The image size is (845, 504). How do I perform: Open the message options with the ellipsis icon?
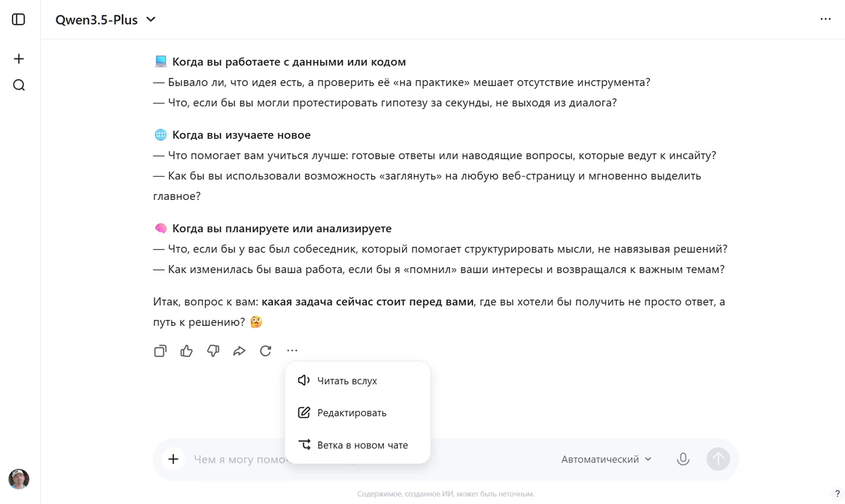[292, 351]
